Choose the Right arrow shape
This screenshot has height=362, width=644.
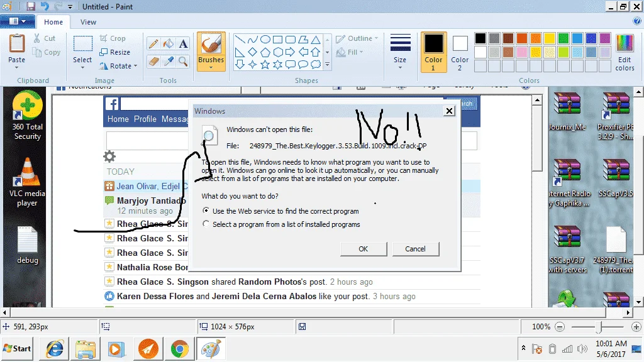pyautogui.click(x=291, y=52)
